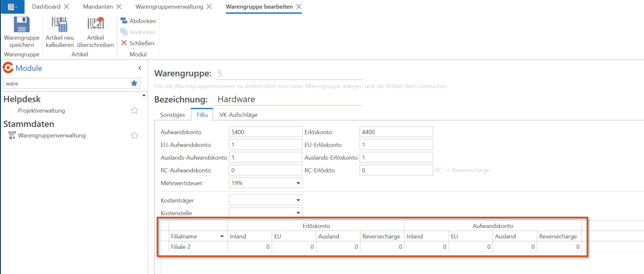Click the Erlöskonto band header in grid
This screenshot has height=274, width=644.
[x=316, y=226]
